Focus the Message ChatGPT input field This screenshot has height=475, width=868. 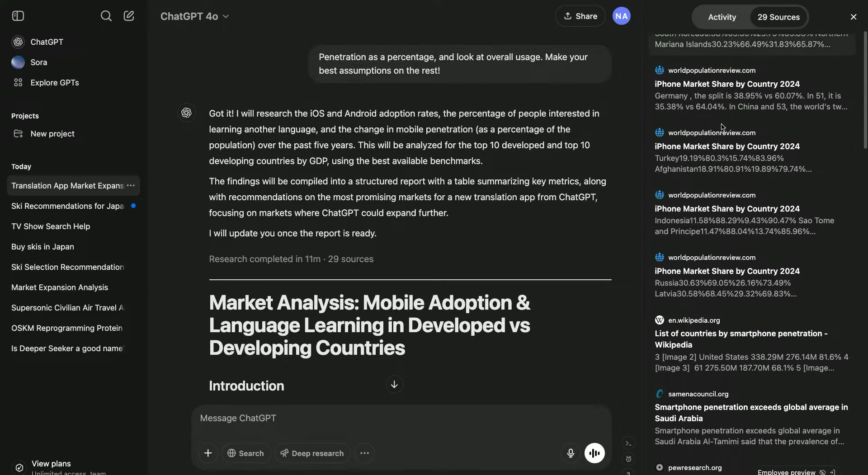(x=401, y=419)
